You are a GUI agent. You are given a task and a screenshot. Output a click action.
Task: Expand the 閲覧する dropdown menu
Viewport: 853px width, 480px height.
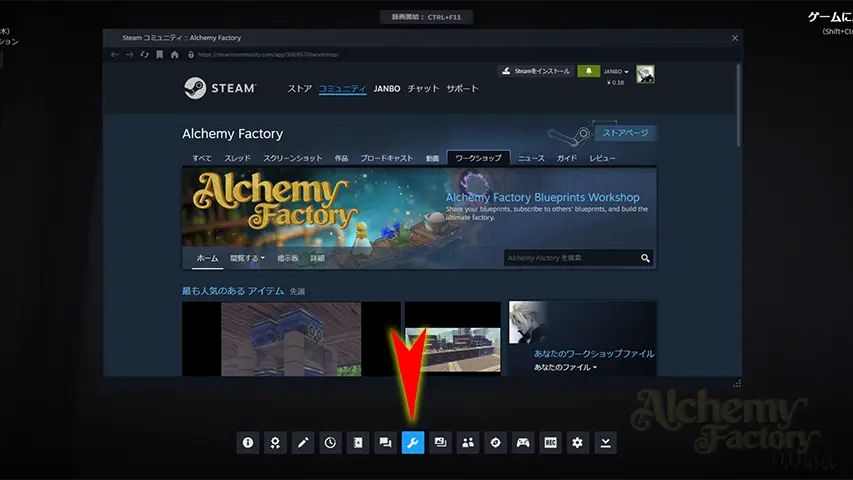(248, 258)
